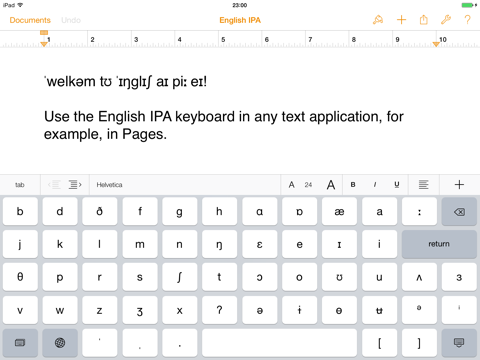Image resolution: width=480 pixels, height=360 pixels.
Task: Tap the barred ɨ key
Action: pos(299,310)
